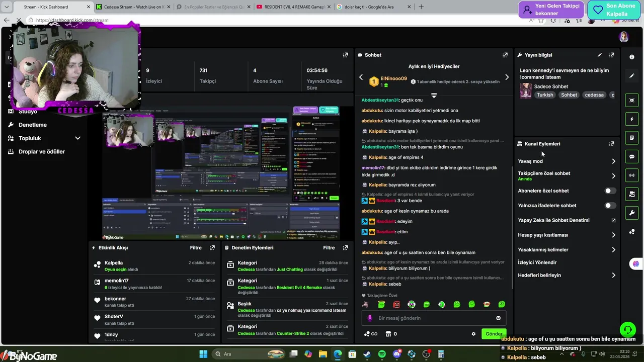Expand Yavaş mod settings
This screenshot has width=644, height=362.
pos(613,161)
